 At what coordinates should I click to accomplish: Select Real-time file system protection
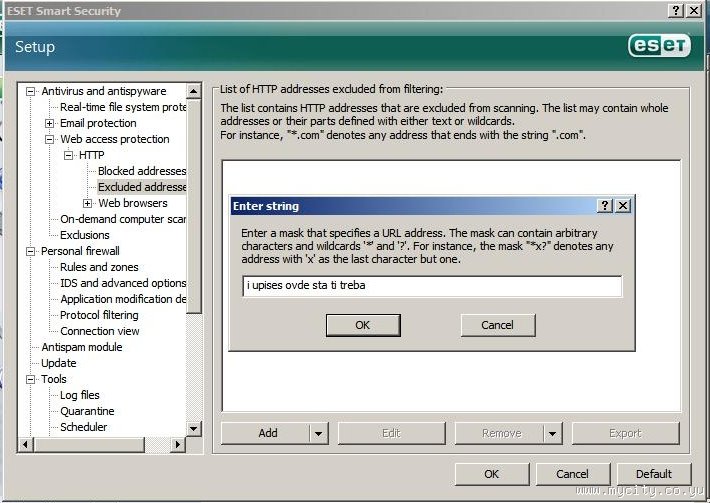tap(123, 107)
